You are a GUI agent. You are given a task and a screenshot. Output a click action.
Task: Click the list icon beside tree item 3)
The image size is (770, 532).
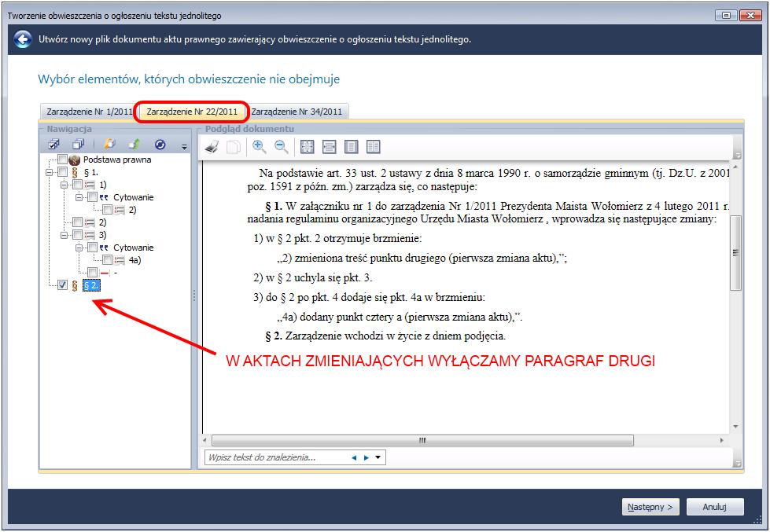pyautogui.click(x=90, y=235)
